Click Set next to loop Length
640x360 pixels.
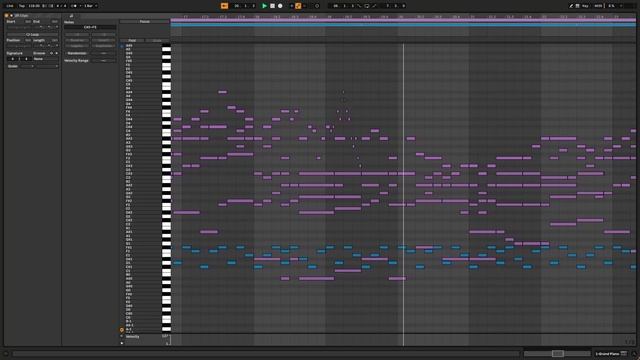pyautogui.click(x=55, y=40)
